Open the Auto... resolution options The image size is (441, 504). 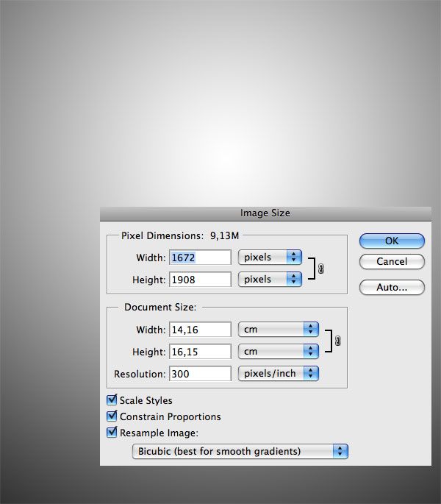(x=392, y=287)
